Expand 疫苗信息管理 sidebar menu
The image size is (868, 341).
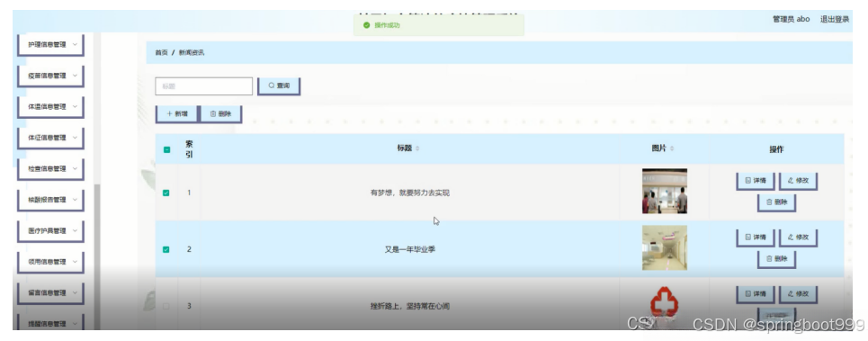51,76
